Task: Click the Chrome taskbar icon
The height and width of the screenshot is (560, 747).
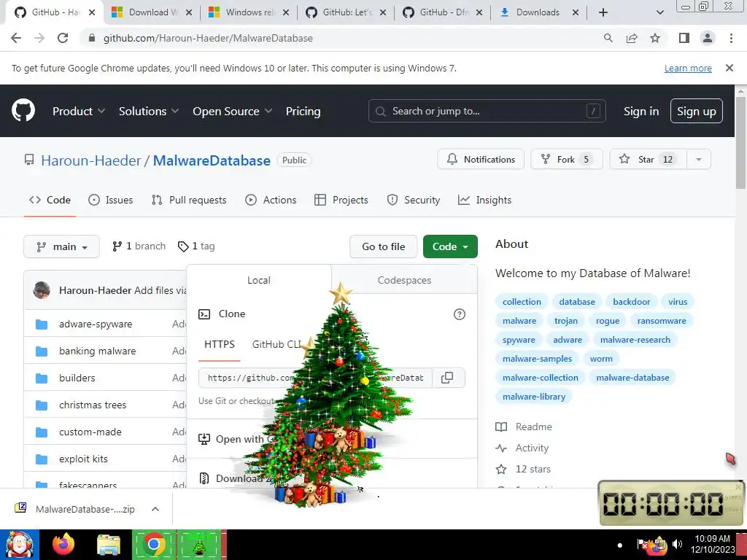Action: (x=153, y=544)
